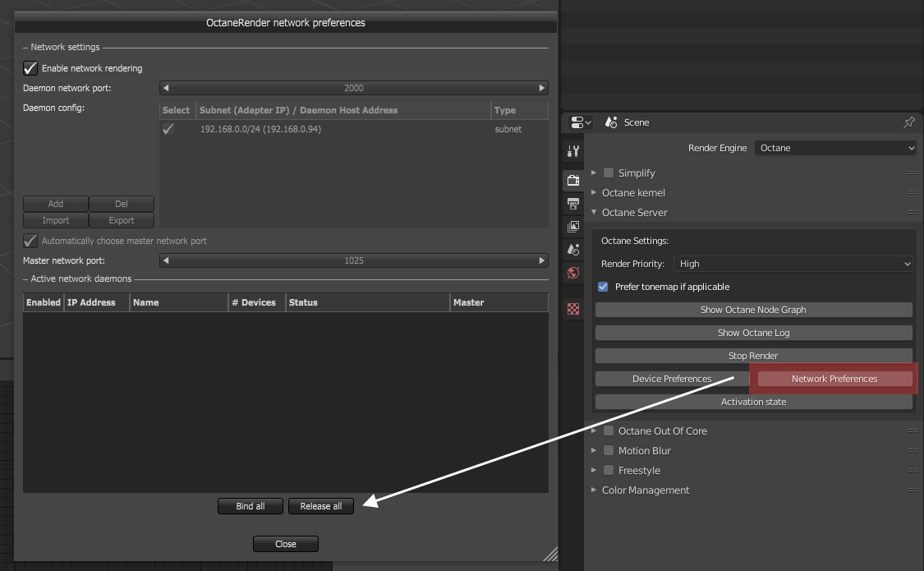Click the Stop Render button

[754, 355]
